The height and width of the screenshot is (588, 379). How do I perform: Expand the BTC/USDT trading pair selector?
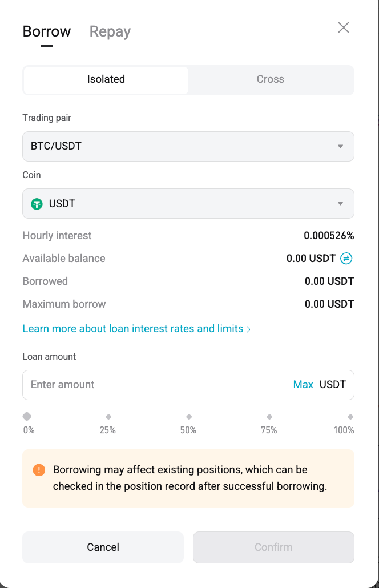click(x=188, y=146)
